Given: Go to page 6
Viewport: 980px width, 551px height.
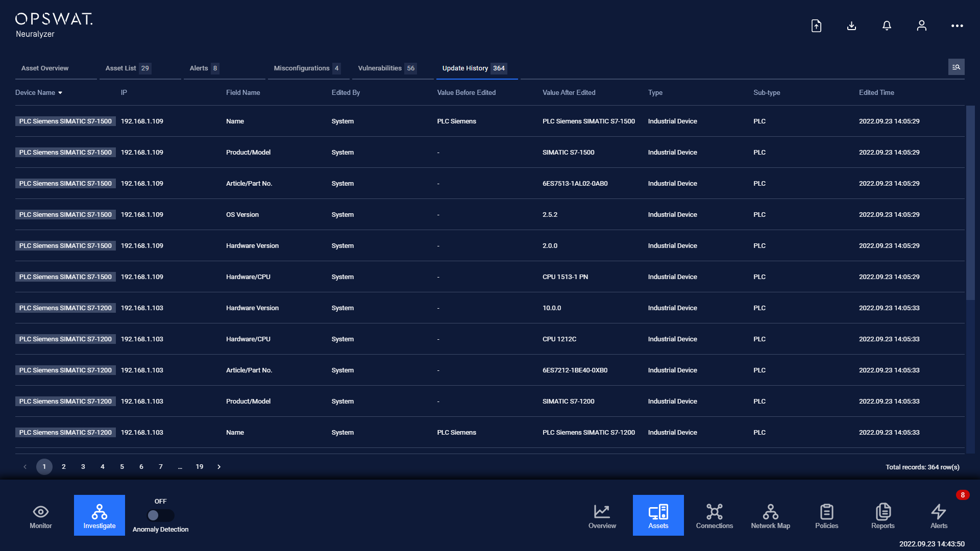Looking at the screenshot, I should click(141, 467).
